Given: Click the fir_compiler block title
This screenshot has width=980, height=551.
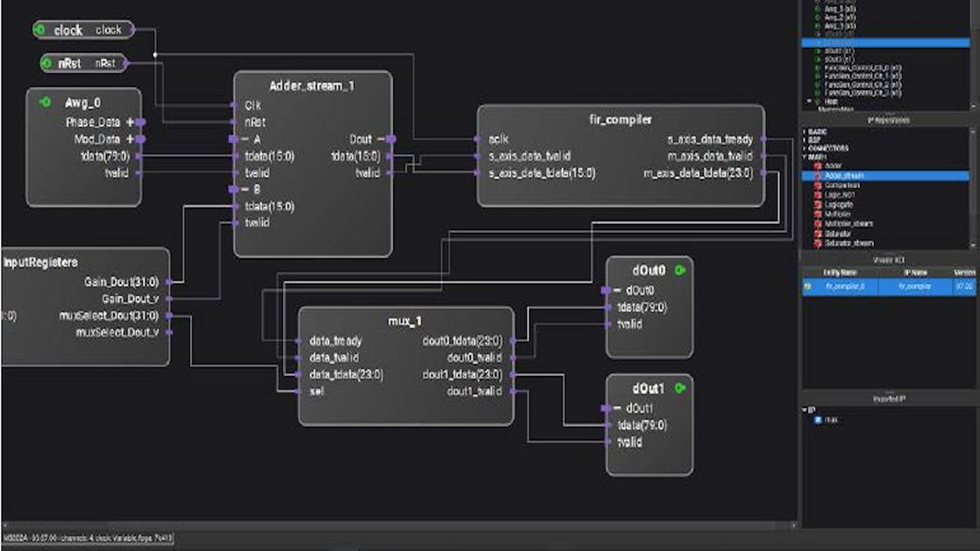Looking at the screenshot, I should click(620, 119).
